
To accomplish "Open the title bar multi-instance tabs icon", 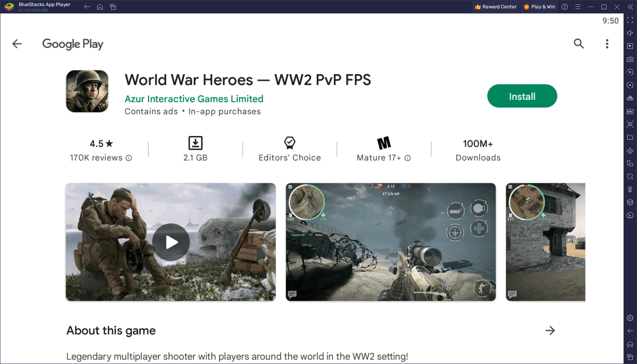I will [x=113, y=7].
